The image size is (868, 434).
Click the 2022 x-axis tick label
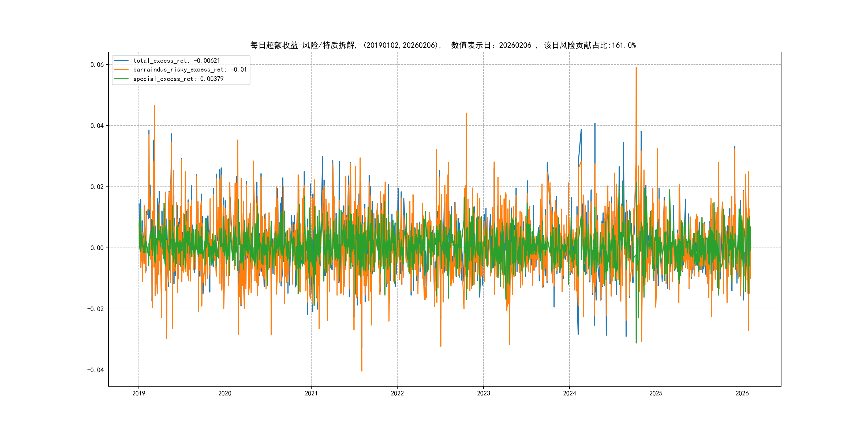point(397,393)
